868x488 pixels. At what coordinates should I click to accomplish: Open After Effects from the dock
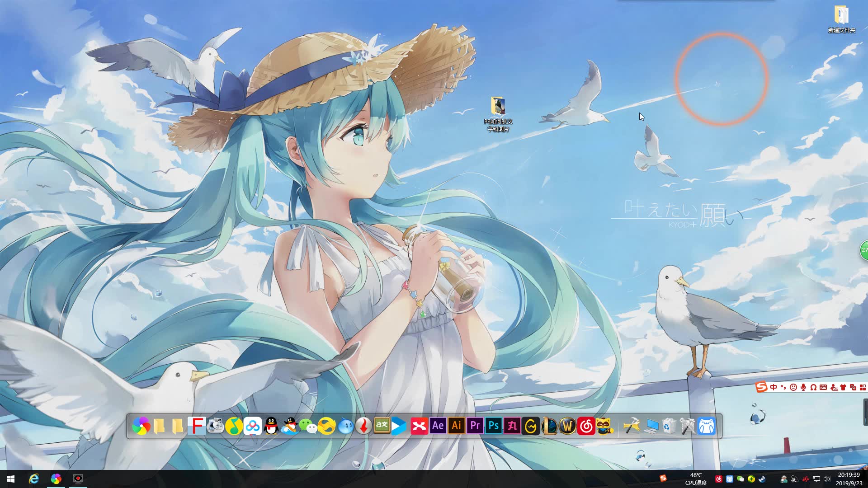click(438, 426)
